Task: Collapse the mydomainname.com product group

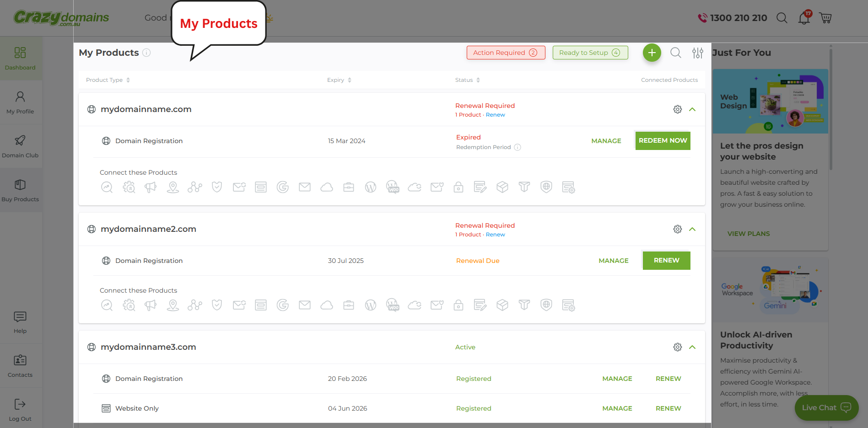Action: click(x=692, y=109)
